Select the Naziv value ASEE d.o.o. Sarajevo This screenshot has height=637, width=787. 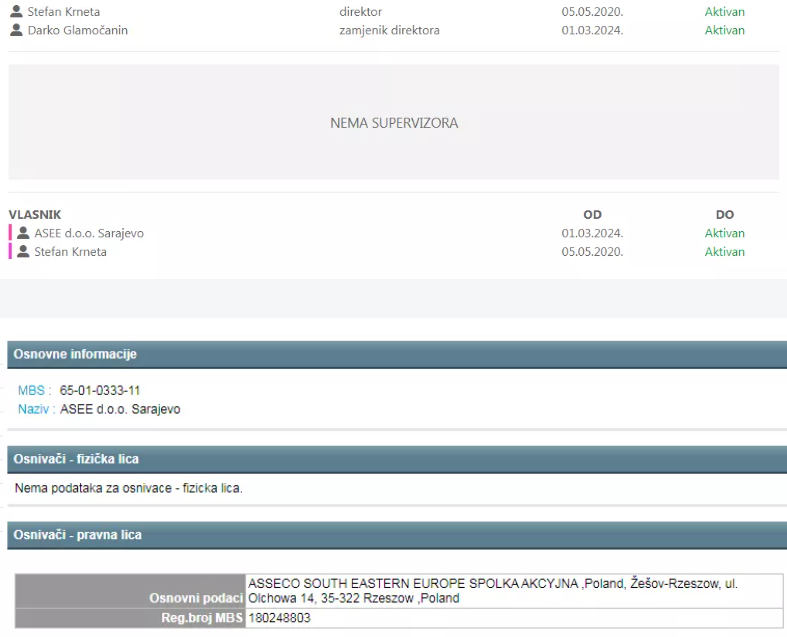(x=120, y=409)
